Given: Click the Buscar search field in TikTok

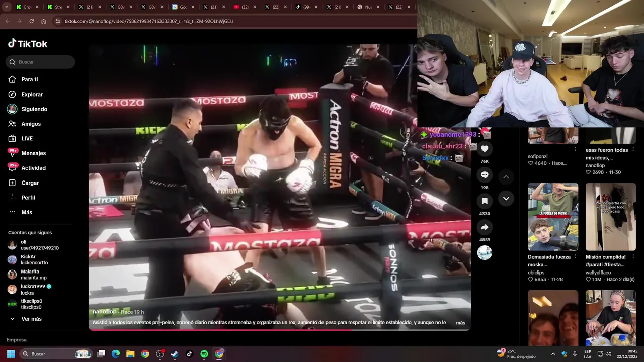Looking at the screenshot, I should point(40,62).
